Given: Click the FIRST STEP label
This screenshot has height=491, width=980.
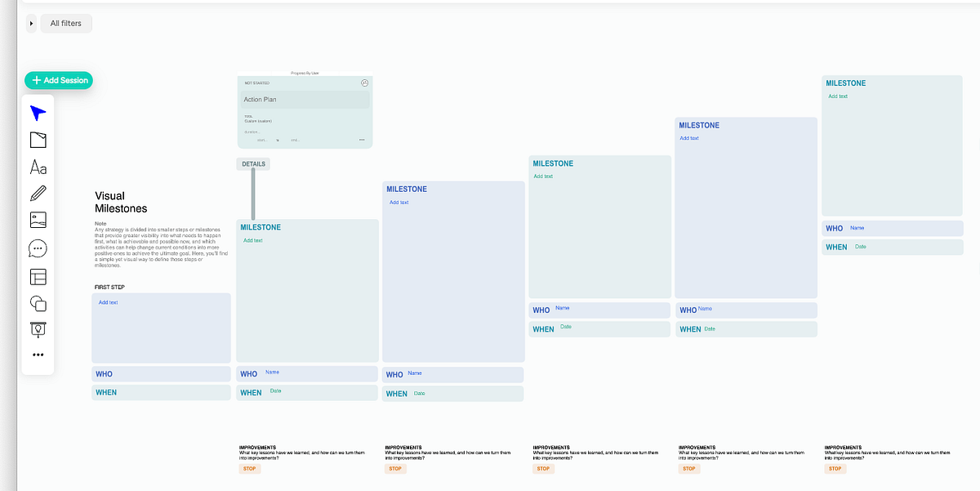Looking at the screenshot, I should pyautogui.click(x=109, y=287).
